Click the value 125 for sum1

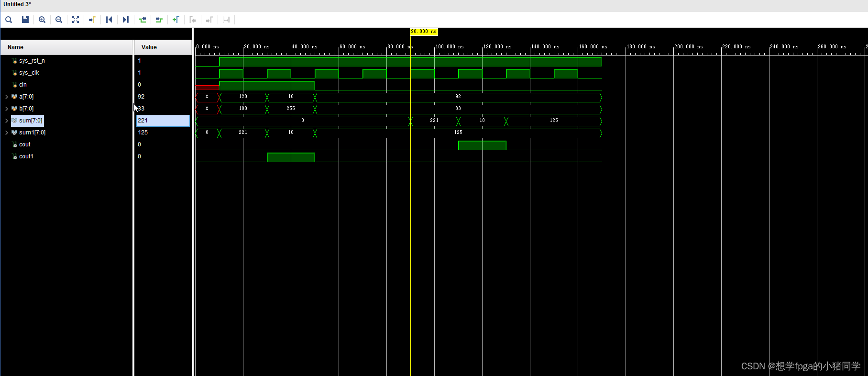143,133
